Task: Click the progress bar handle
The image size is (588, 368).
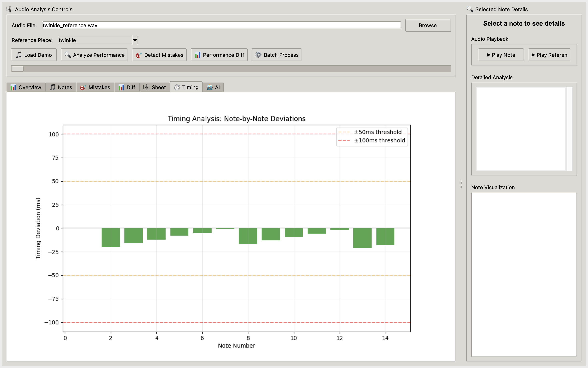Action: [x=18, y=69]
